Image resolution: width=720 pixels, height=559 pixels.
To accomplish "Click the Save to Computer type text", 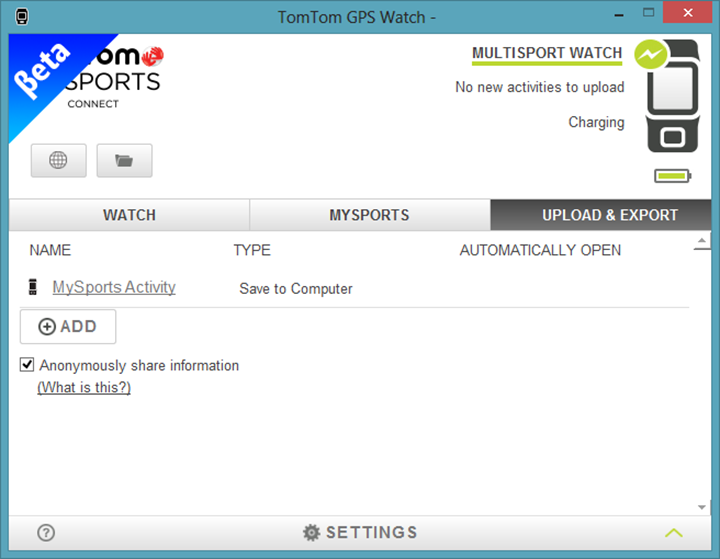I will (296, 288).
